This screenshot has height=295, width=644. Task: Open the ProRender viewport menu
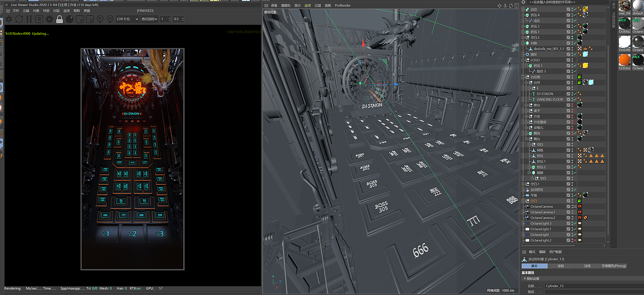coord(343,6)
